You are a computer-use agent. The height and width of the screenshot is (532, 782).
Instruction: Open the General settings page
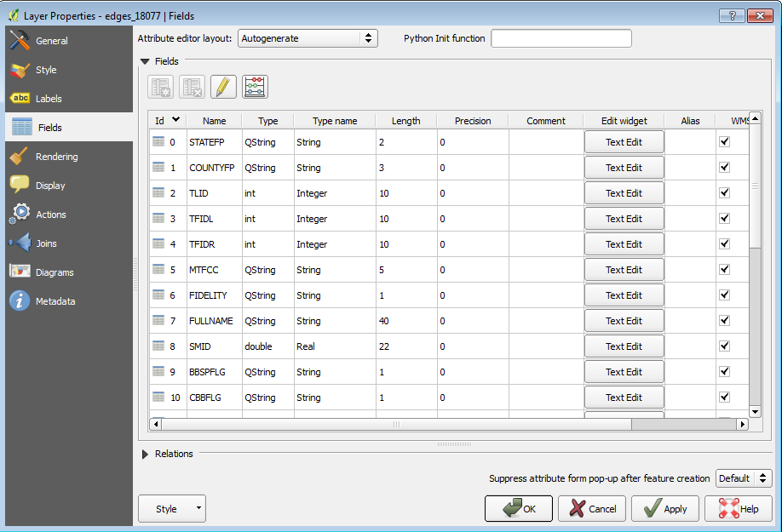(51, 41)
